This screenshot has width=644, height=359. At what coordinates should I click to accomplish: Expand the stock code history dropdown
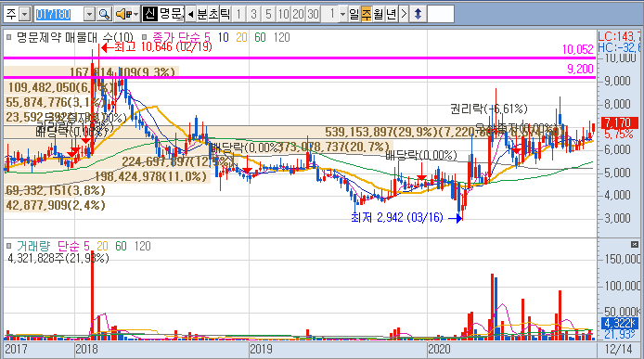89,14
